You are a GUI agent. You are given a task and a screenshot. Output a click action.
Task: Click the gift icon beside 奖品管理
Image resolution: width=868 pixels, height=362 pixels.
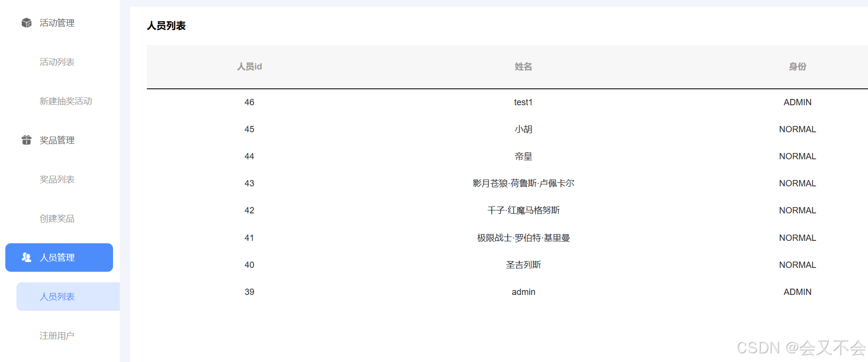pyautogui.click(x=27, y=140)
